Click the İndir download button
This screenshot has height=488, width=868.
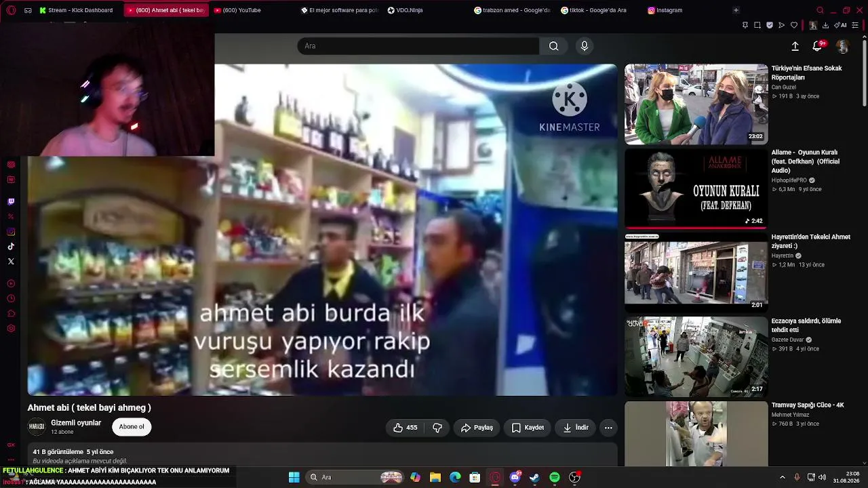[575, 428]
